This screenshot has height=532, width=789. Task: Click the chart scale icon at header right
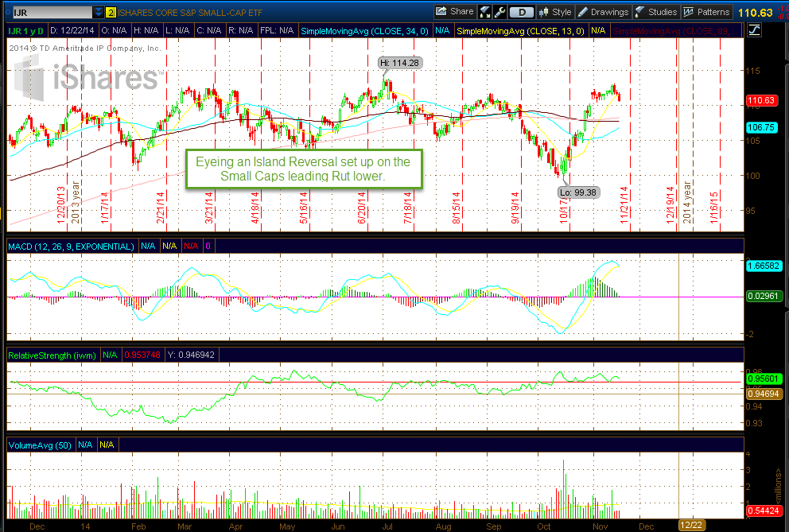pos(754,30)
